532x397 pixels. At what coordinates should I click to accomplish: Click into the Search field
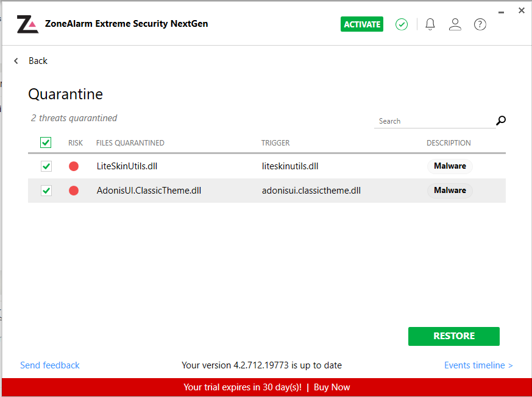click(x=435, y=121)
